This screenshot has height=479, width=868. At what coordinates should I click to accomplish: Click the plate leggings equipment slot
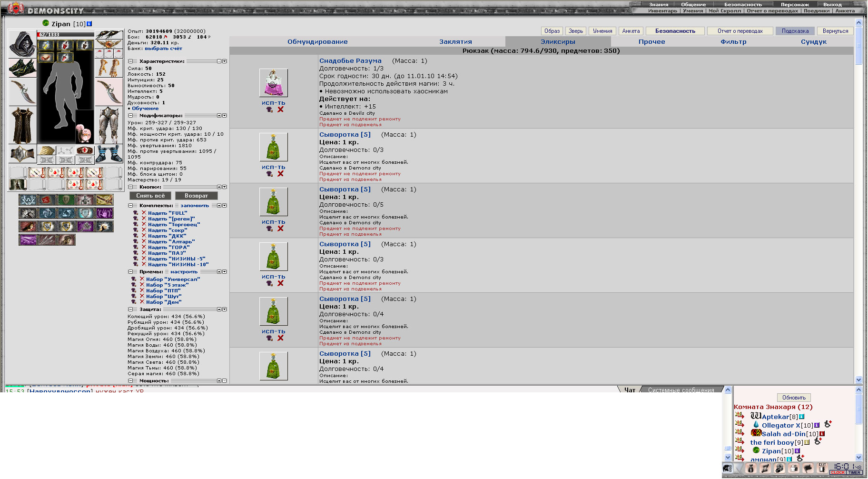(109, 125)
